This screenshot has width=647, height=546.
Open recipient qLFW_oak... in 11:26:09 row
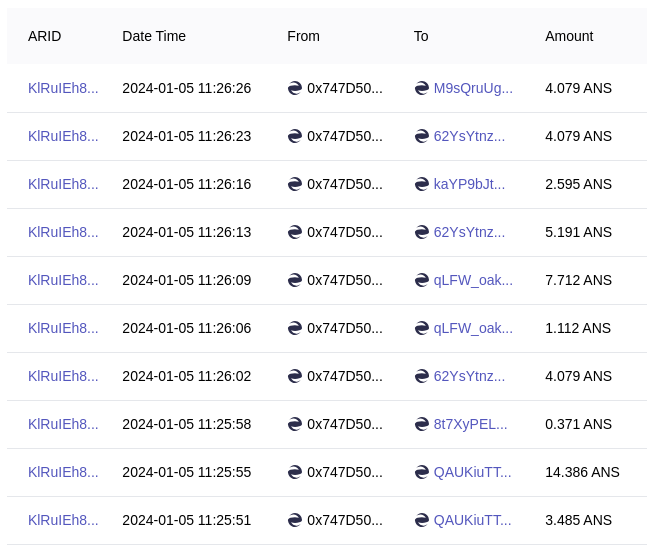click(473, 280)
